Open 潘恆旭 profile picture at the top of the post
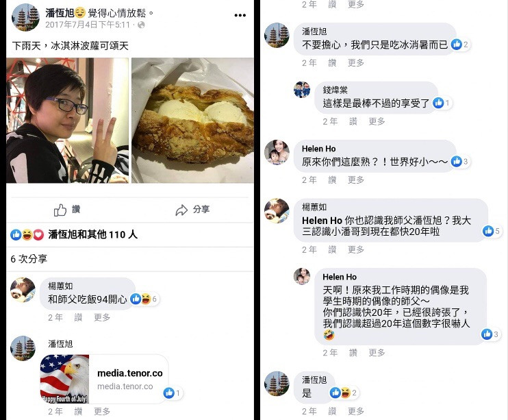The height and width of the screenshot is (420, 508). tap(25, 18)
